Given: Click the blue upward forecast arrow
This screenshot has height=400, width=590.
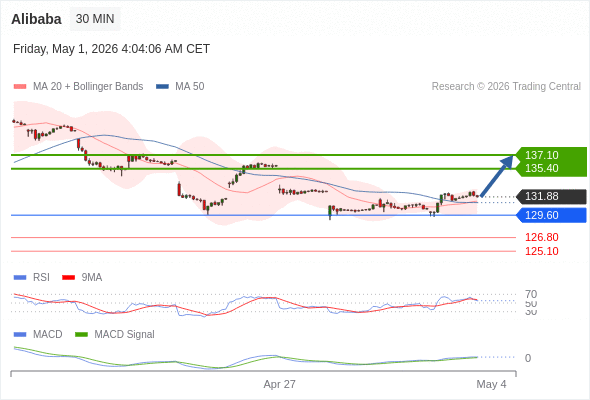Looking at the screenshot, I should tap(497, 176).
